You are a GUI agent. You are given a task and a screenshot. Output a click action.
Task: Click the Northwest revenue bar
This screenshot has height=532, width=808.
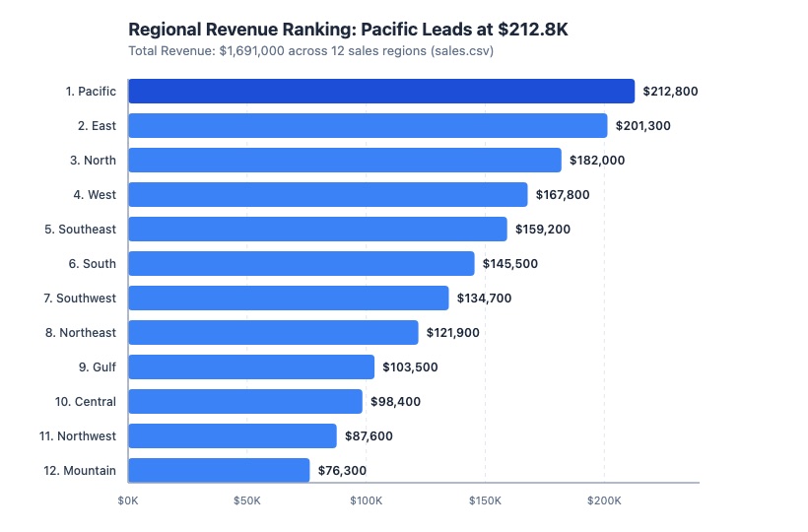[x=233, y=436]
